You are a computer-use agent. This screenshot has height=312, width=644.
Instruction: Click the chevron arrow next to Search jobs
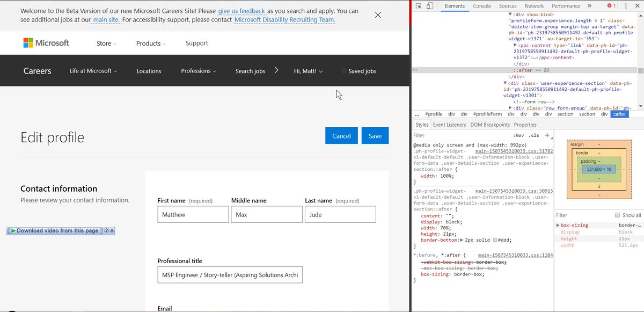276,70
